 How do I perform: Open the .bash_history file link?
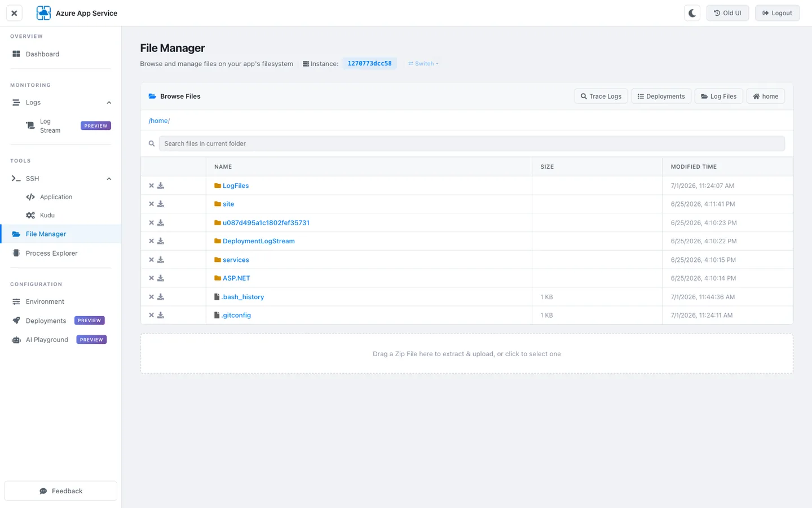click(x=242, y=297)
